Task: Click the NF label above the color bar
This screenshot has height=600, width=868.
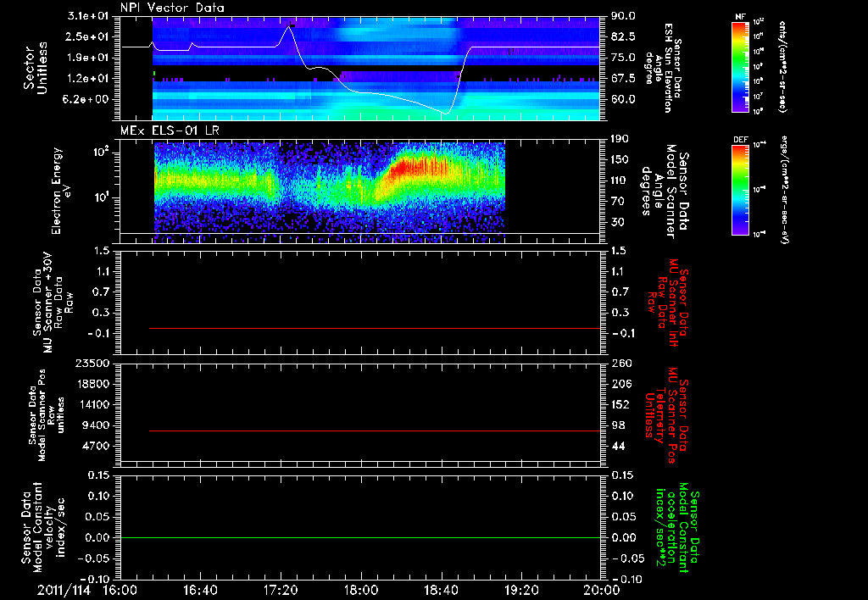Action: [740, 17]
